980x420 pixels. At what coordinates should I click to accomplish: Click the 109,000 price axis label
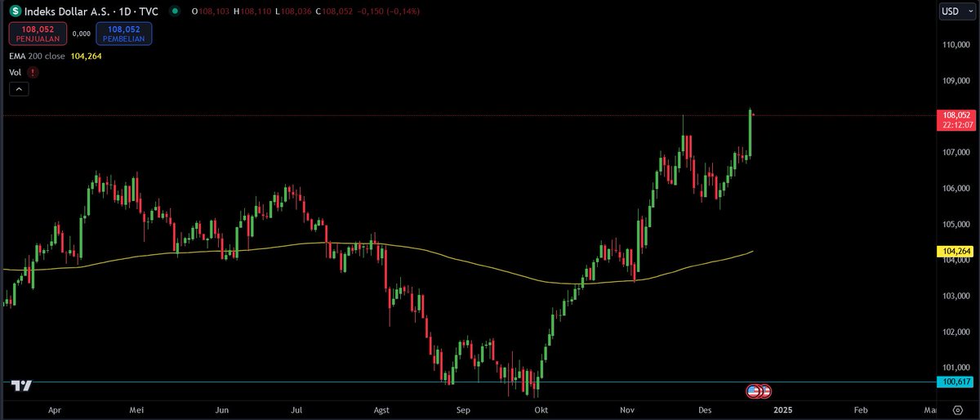pos(955,81)
